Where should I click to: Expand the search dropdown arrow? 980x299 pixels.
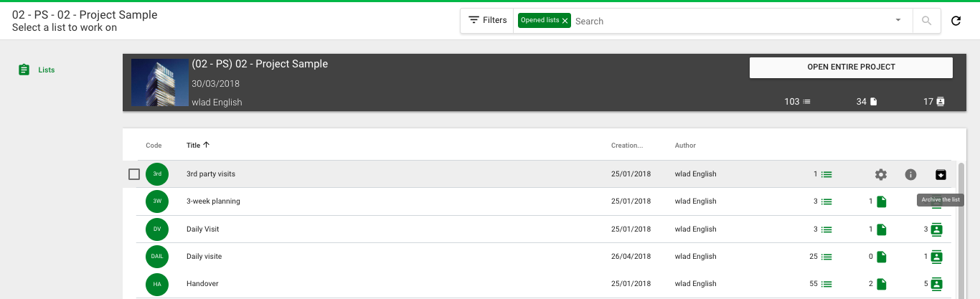(x=897, y=20)
